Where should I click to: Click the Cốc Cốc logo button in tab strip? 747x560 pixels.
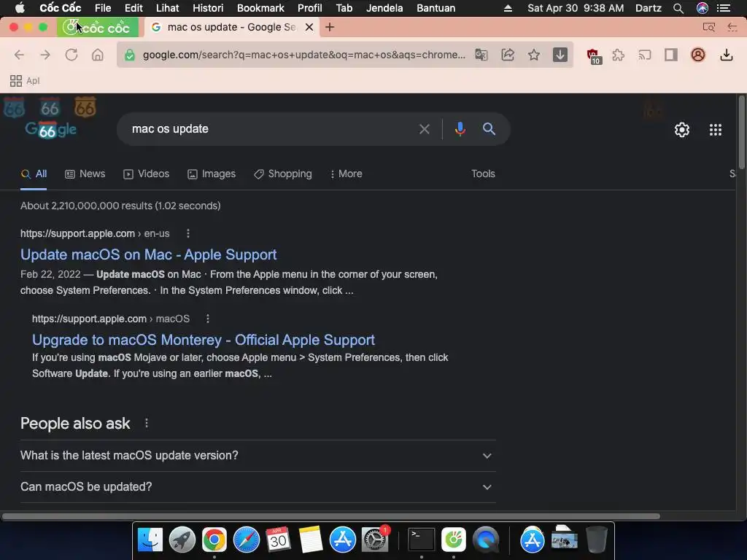pyautogui.click(x=98, y=28)
